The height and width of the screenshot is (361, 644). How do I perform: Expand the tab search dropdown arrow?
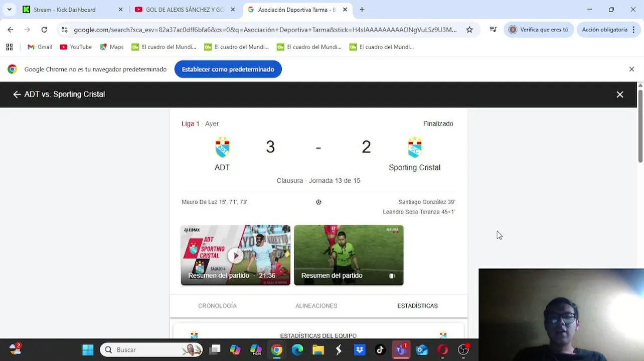coord(9,10)
